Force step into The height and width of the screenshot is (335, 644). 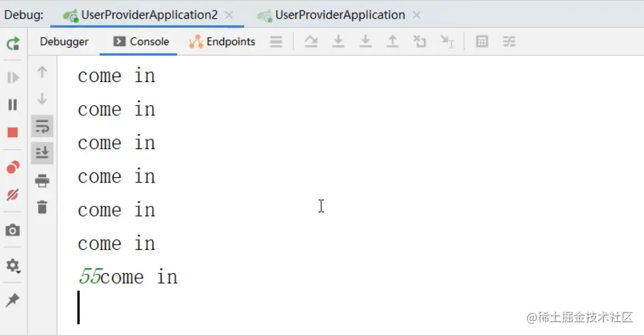[365, 41]
